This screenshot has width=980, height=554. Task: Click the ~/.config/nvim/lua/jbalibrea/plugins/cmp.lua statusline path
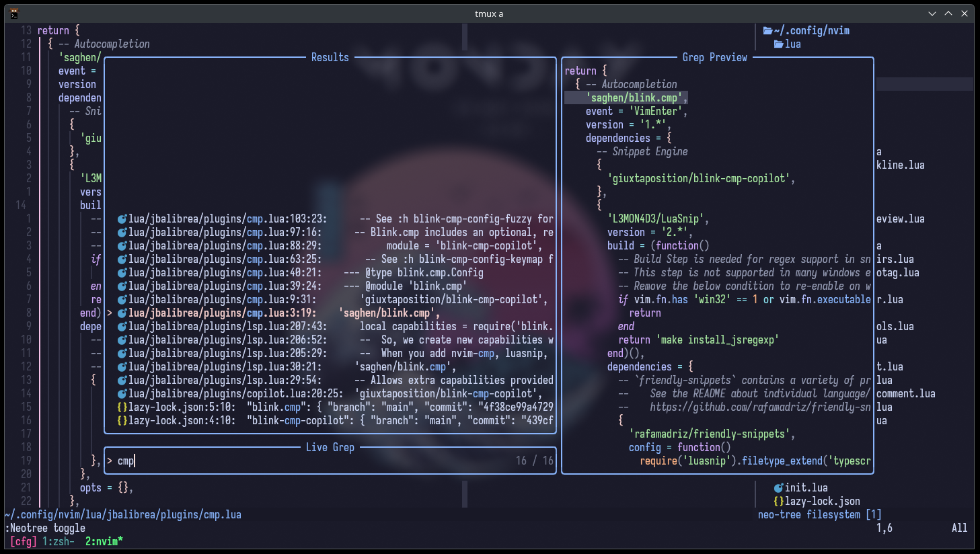(x=123, y=515)
